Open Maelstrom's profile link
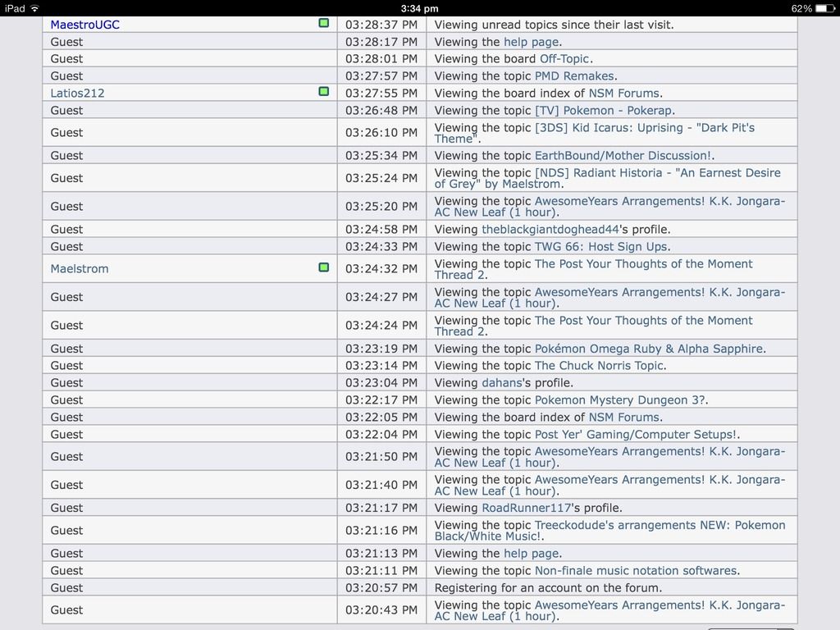 [x=80, y=269]
